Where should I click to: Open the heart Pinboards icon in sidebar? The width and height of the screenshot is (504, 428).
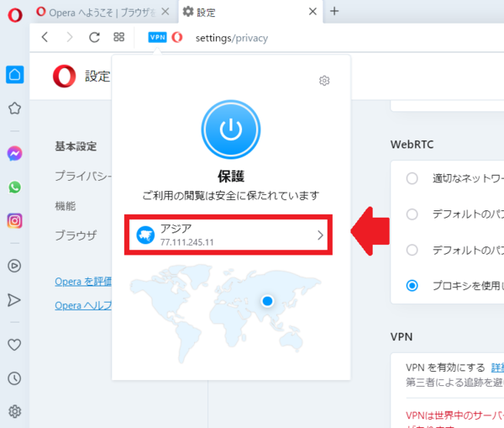(x=14, y=345)
